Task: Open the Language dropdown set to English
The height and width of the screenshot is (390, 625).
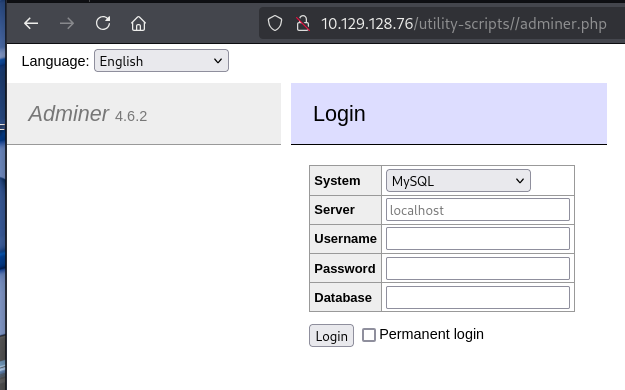Action: pyautogui.click(x=161, y=61)
